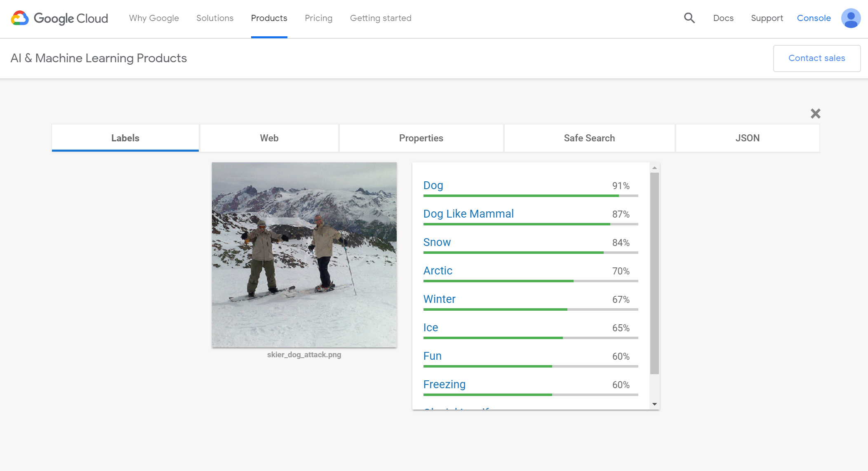This screenshot has width=868, height=471.
Task: Switch to the Web tab
Action: point(269,138)
